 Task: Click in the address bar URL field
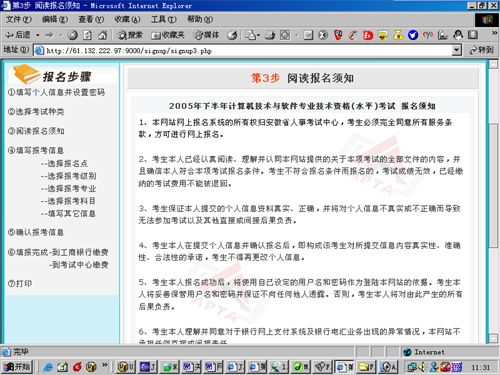[x=248, y=51]
